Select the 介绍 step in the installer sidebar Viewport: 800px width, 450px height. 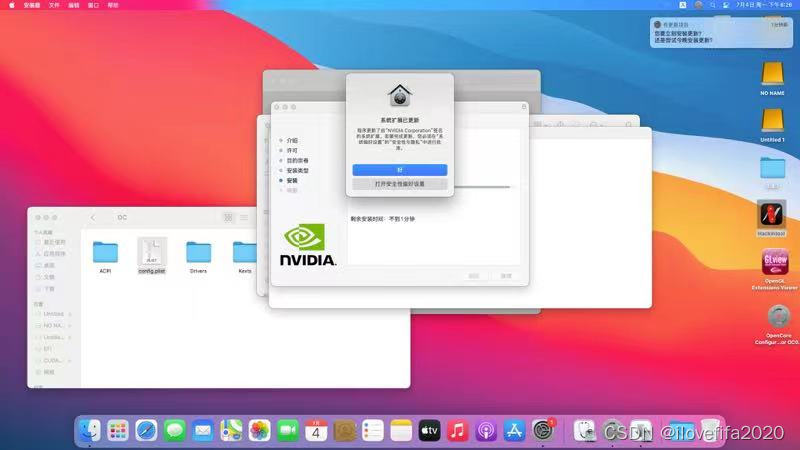(292, 140)
